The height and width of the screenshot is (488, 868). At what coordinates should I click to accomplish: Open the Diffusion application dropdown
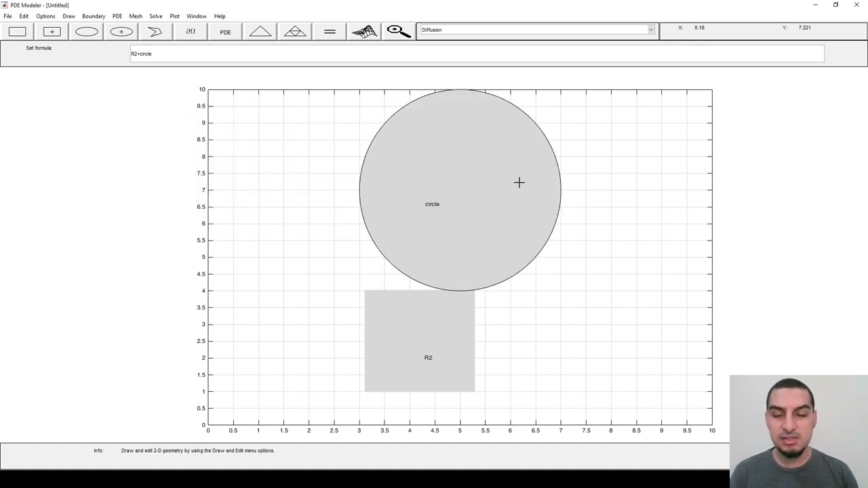coord(538,30)
